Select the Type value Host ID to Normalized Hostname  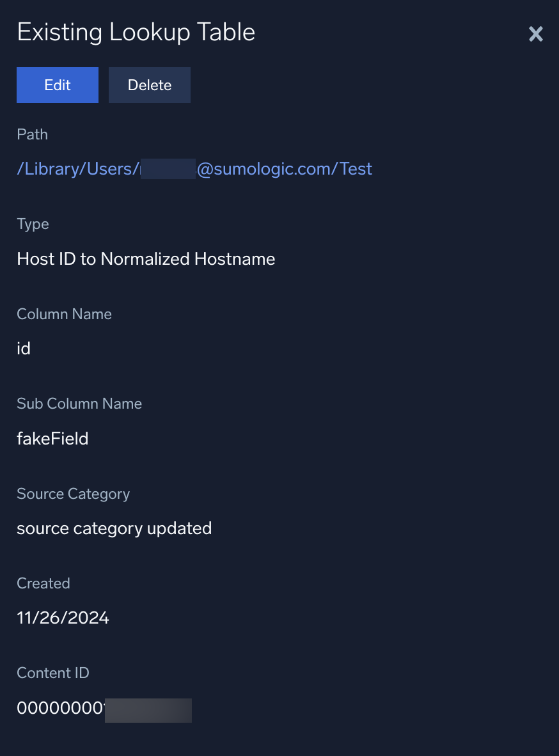[x=146, y=258]
